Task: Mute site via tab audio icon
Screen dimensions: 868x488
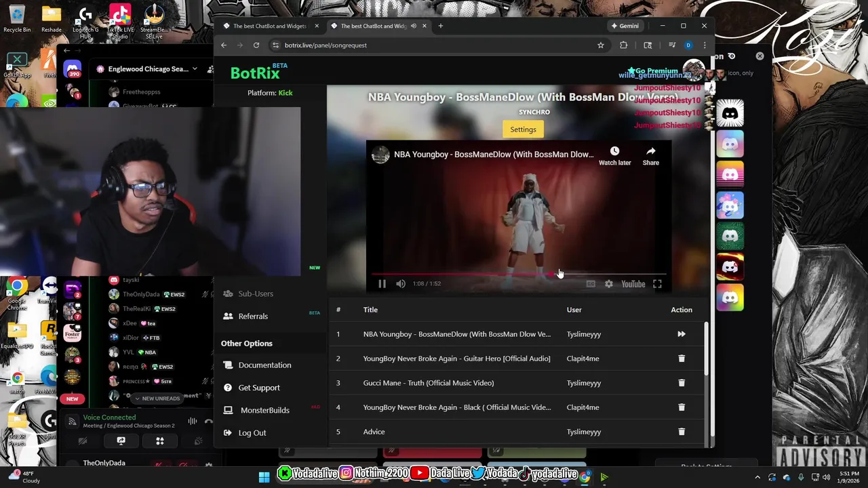Action: pyautogui.click(x=414, y=26)
